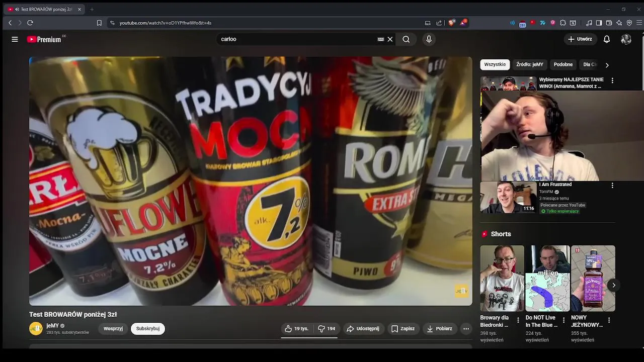Open the TomFM channel name
644x362 pixels.
[546, 192]
